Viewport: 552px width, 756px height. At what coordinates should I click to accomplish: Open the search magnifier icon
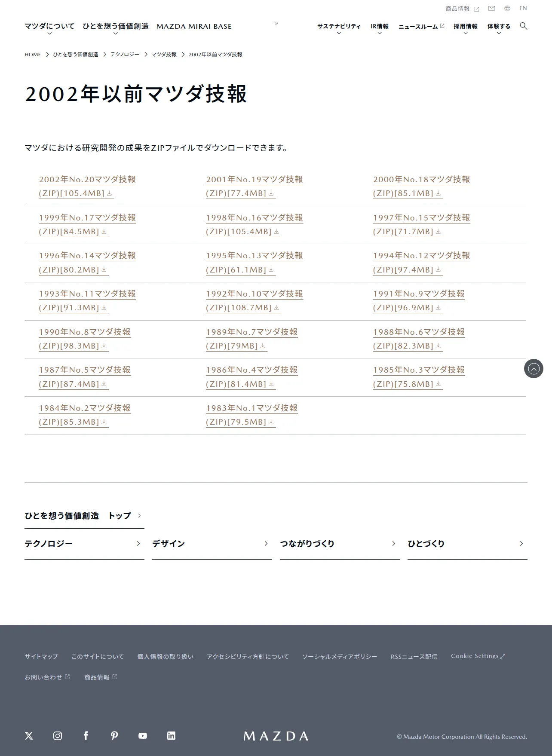[523, 26]
